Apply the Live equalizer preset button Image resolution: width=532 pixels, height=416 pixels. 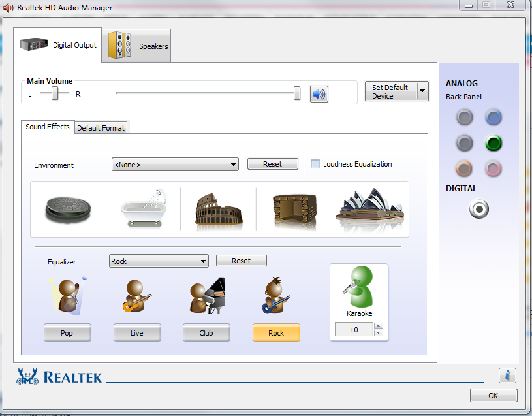coord(137,333)
